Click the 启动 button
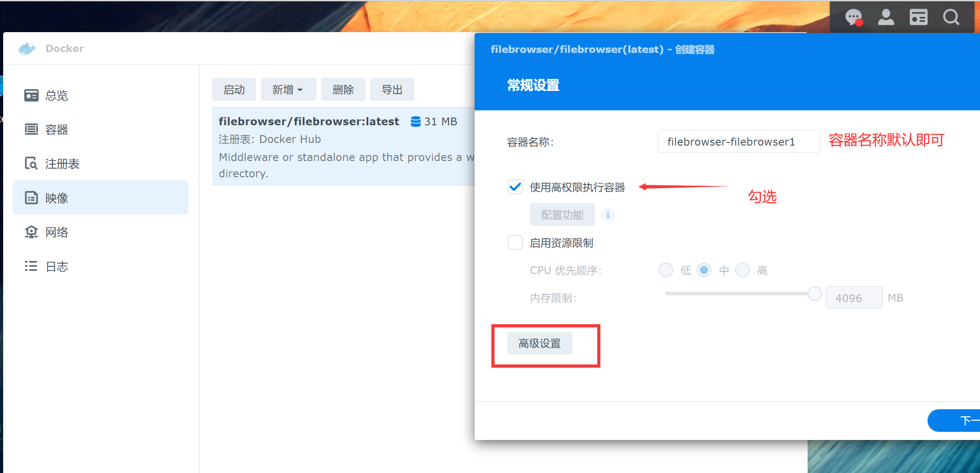Image resolution: width=980 pixels, height=473 pixels. pyautogui.click(x=234, y=90)
